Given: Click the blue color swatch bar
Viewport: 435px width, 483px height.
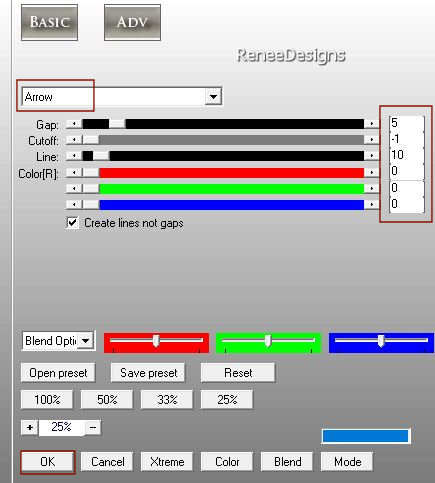Looking at the screenshot, I should point(366,436).
